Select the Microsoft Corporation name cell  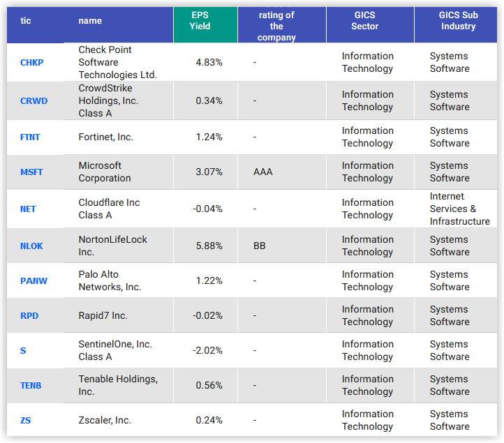(x=105, y=172)
